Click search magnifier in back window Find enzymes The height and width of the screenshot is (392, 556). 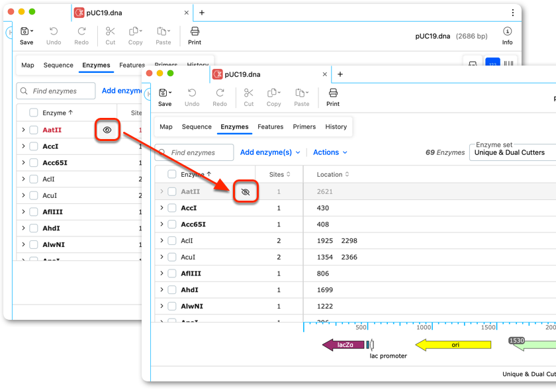[24, 91]
